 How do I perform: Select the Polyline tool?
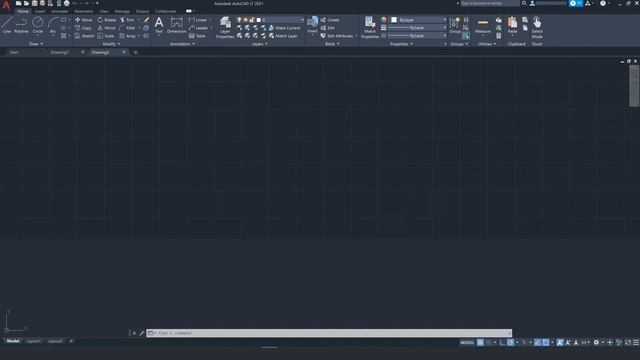coord(21,25)
